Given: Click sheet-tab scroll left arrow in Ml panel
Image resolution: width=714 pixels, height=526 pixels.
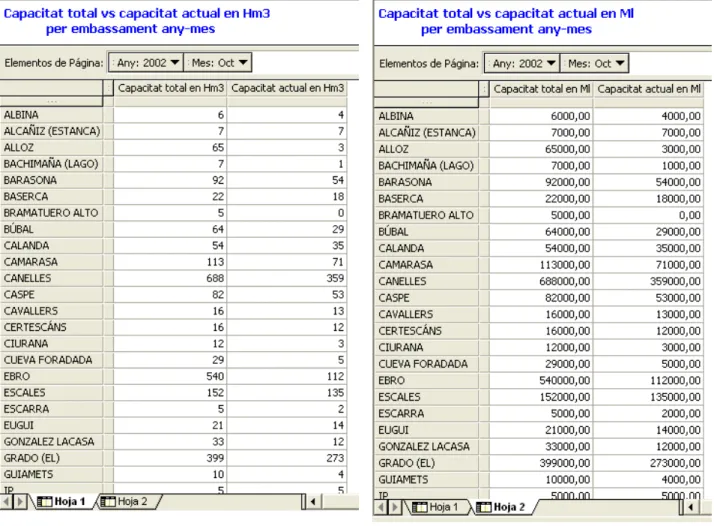Looking at the screenshot, I should [x=382, y=507].
